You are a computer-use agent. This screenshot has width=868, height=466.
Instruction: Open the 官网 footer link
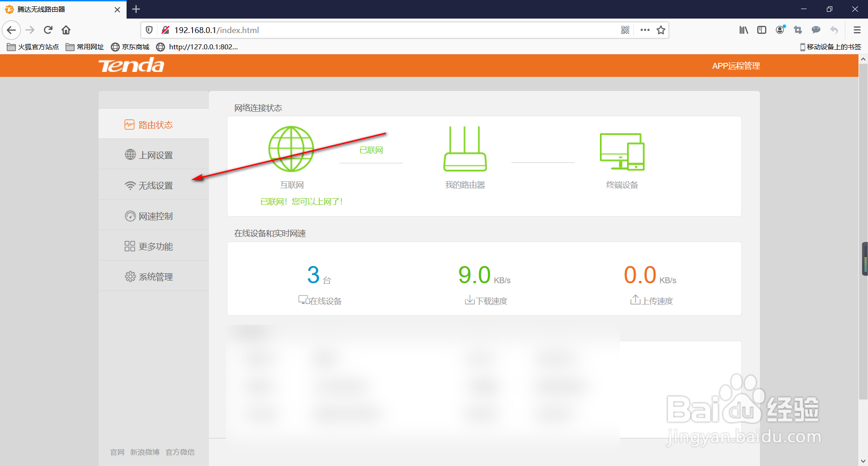[117, 452]
